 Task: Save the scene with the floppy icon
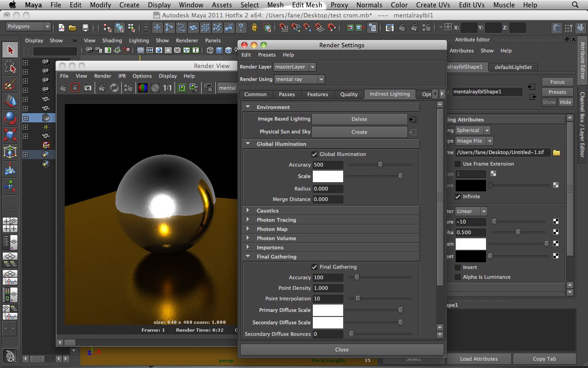(85, 28)
